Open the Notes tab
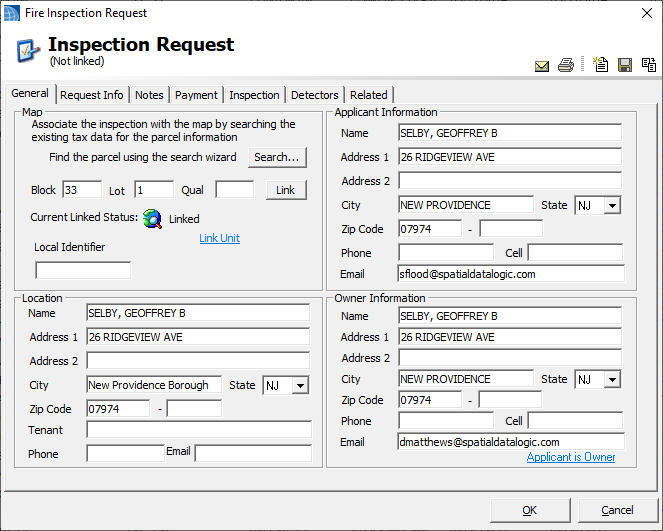The width and height of the screenshot is (663, 531). click(x=149, y=95)
